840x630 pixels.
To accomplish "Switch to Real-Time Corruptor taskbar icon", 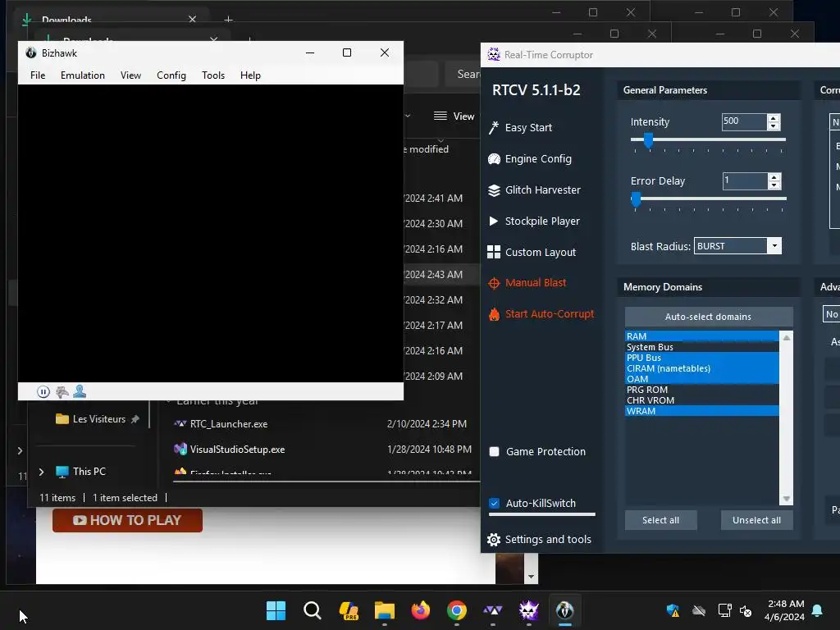I will pos(529,610).
